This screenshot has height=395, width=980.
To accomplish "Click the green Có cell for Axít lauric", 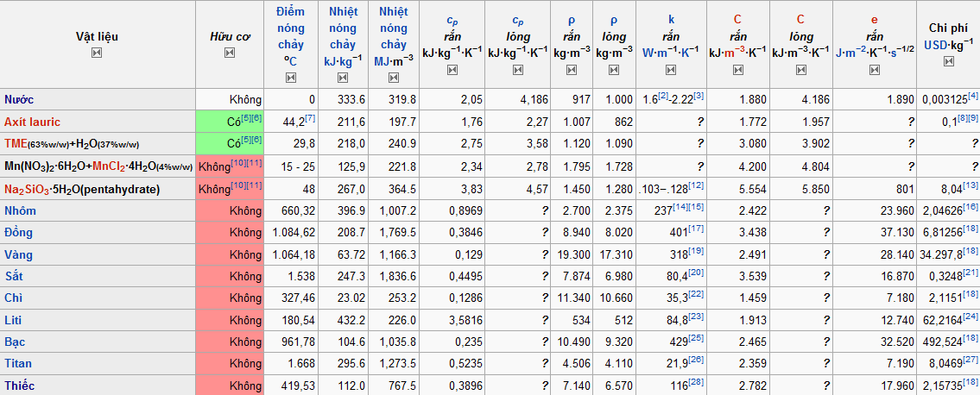I will click(x=230, y=122).
